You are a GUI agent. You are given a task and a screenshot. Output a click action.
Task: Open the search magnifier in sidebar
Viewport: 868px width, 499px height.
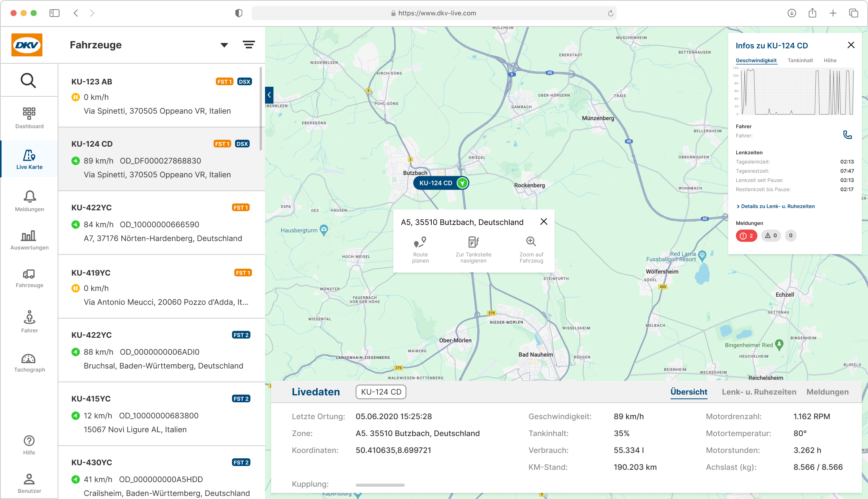(28, 81)
